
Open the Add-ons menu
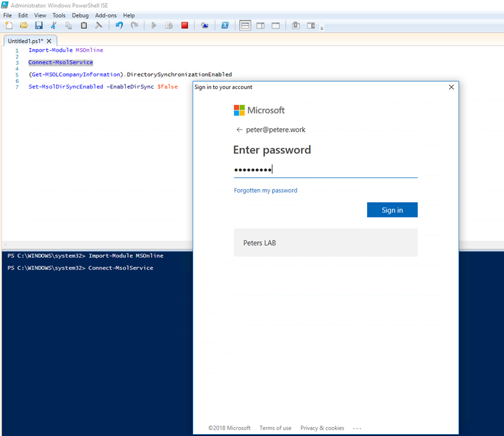point(106,15)
